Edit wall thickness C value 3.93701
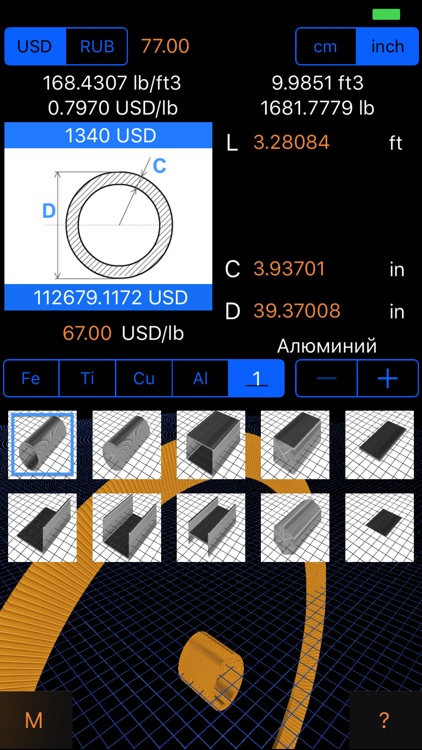This screenshot has height=750, width=422. point(289,269)
